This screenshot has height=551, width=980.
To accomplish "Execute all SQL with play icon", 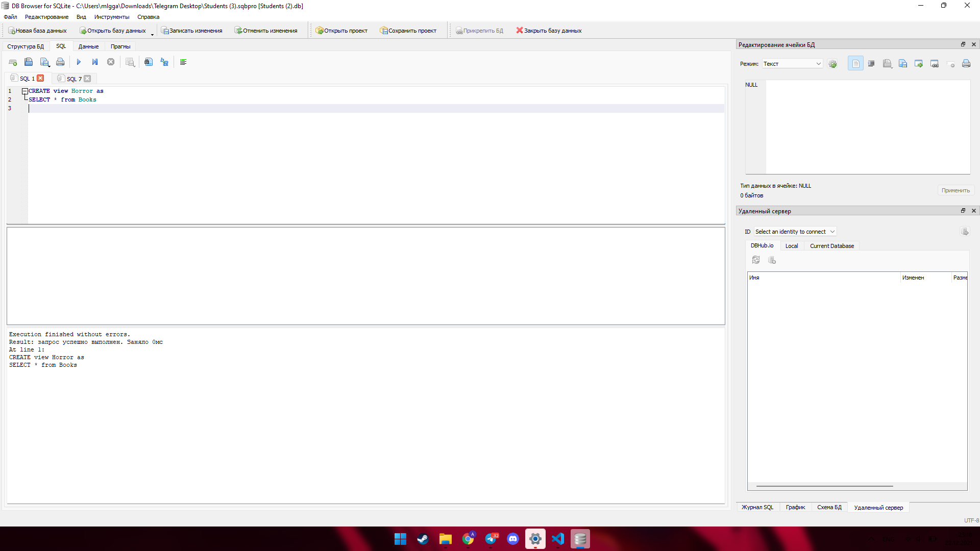I will (79, 62).
